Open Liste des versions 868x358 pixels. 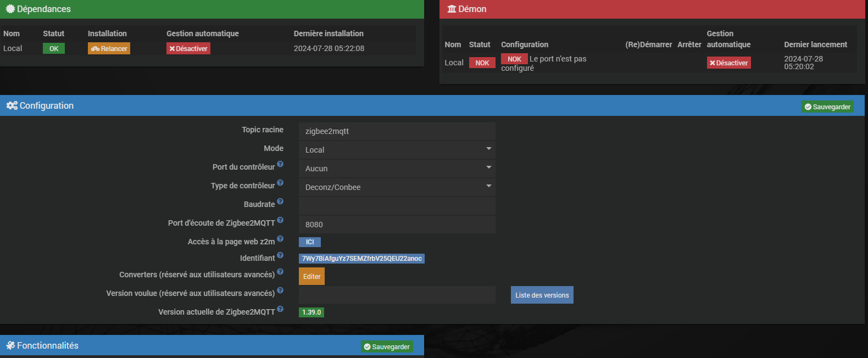542,295
